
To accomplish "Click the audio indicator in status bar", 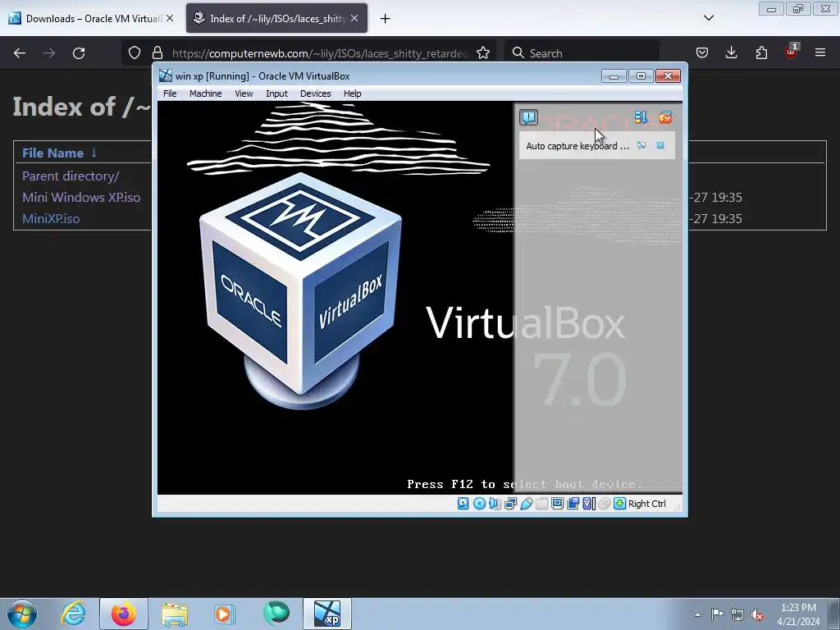I will 495,504.
